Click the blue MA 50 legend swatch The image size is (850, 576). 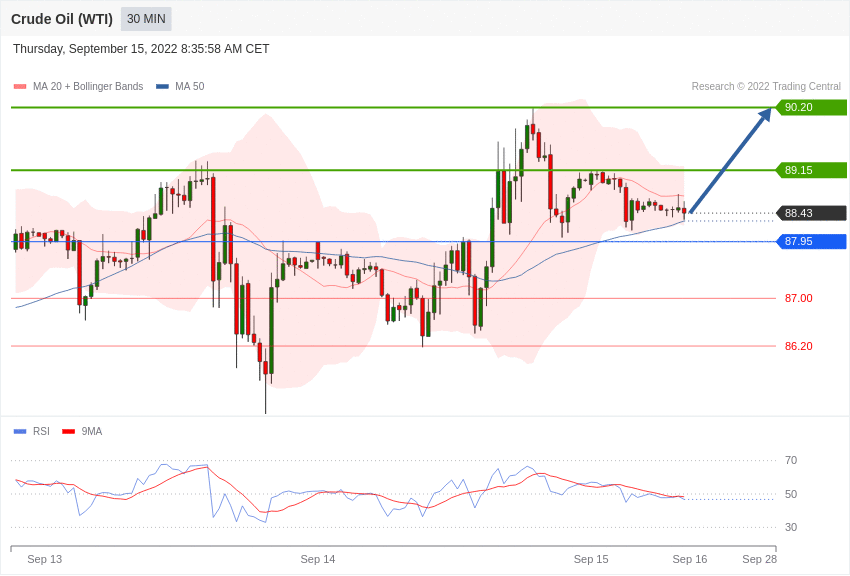coord(162,86)
